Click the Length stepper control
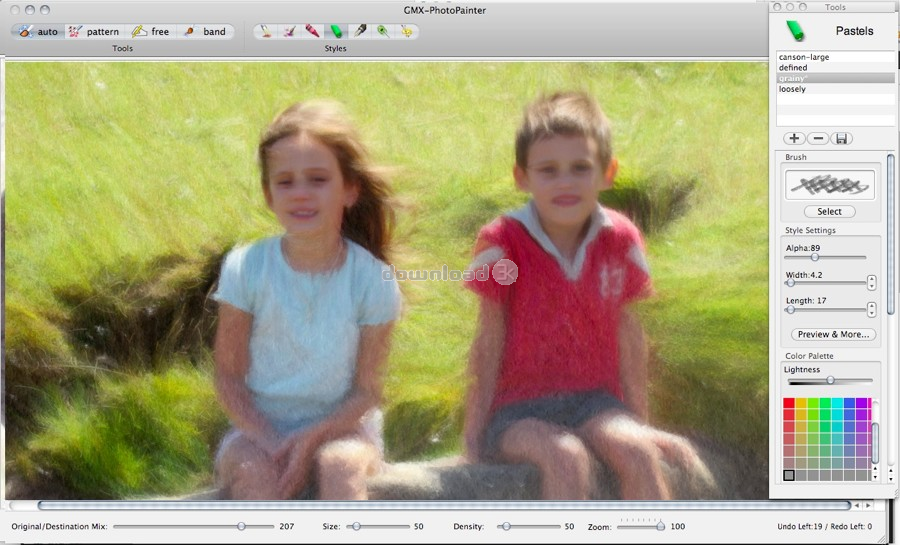 pyautogui.click(x=871, y=310)
